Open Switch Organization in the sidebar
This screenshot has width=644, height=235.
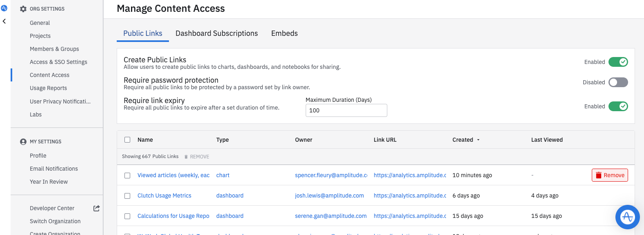coord(55,221)
